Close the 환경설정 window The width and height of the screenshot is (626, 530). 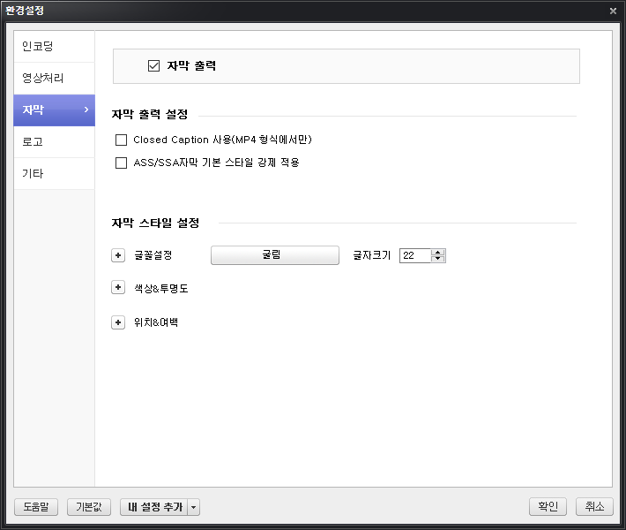(x=613, y=11)
